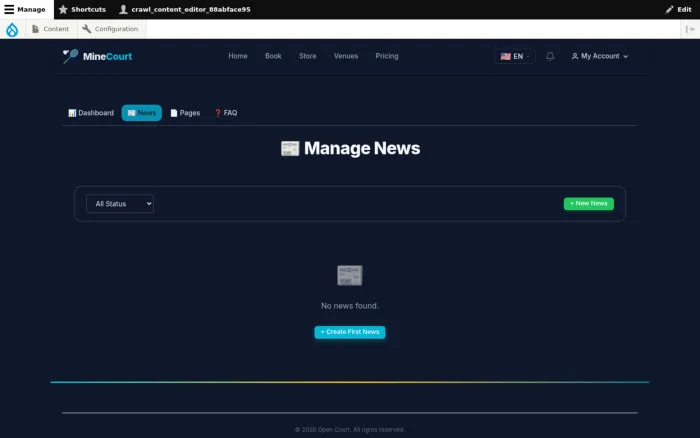The width and height of the screenshot is (700, 438).
Task: Open the Manage hamburger menu
Action: click(x=25, y=9)
